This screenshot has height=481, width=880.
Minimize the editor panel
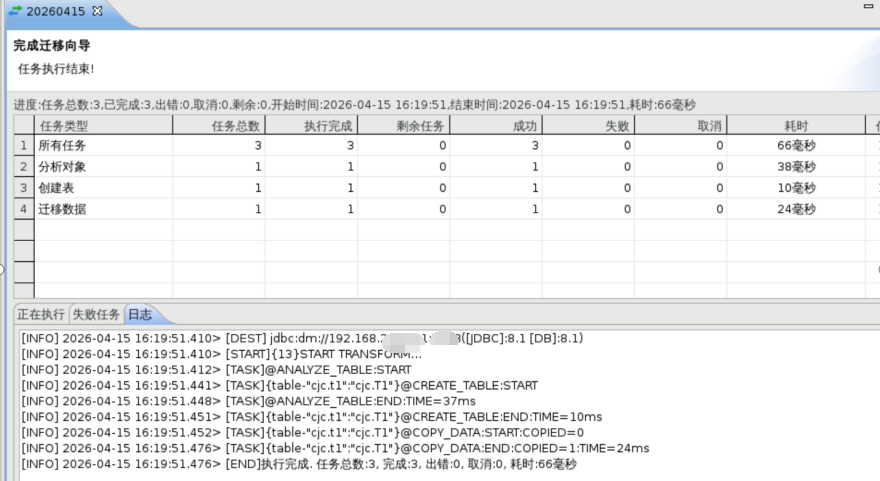868,6
